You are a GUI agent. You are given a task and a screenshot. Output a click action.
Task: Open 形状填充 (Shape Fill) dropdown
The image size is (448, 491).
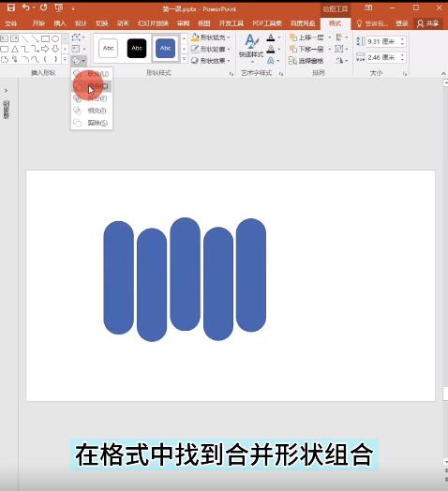211,37
